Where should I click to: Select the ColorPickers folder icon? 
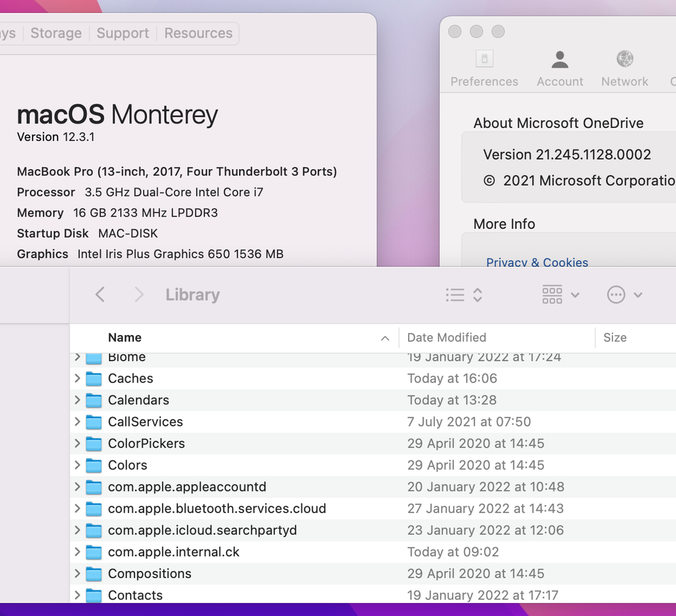pos(93,443)
